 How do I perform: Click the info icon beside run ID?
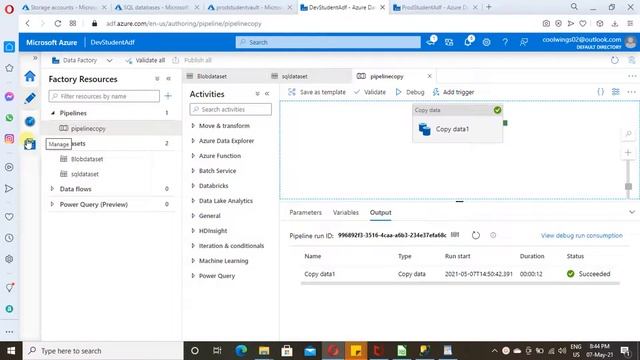(493, 235)
